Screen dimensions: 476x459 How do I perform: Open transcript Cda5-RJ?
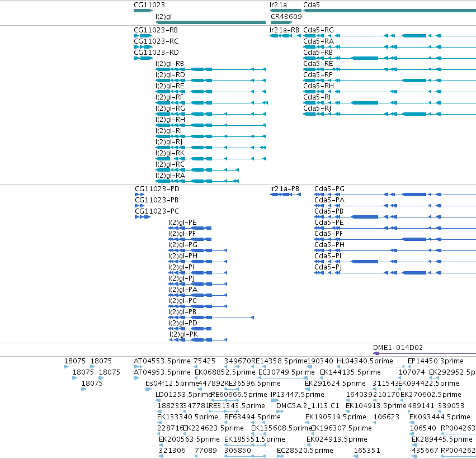[x=389, y=115]
